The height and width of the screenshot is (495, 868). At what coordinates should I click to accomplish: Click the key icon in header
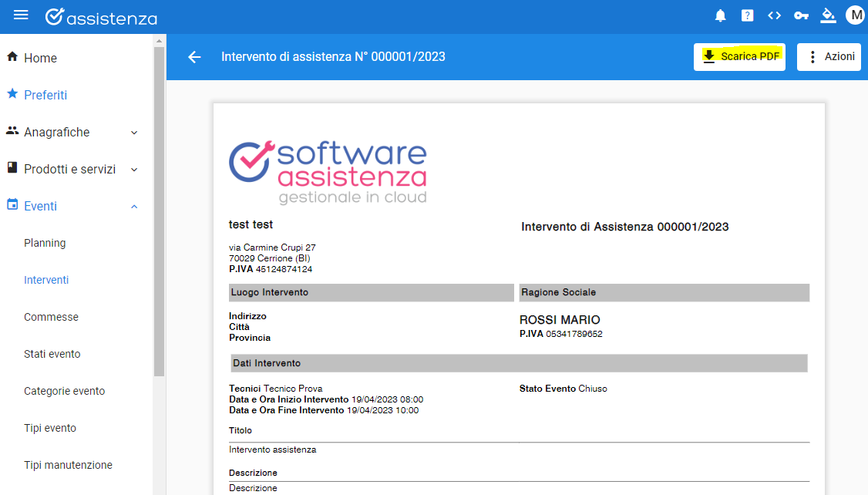click(801, 16)
